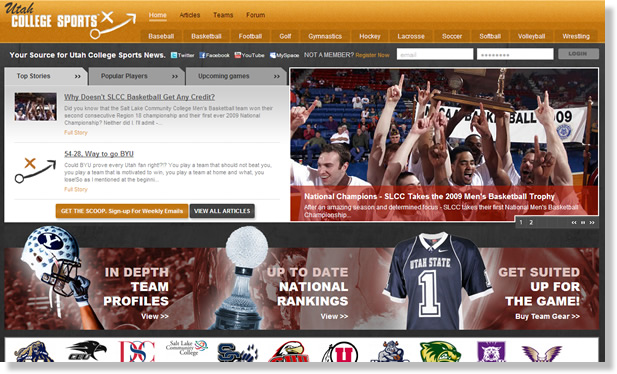This screenshot has height=374, width=617.
Task: Click the red eagle team logo
Action: (x=288, y=352)
